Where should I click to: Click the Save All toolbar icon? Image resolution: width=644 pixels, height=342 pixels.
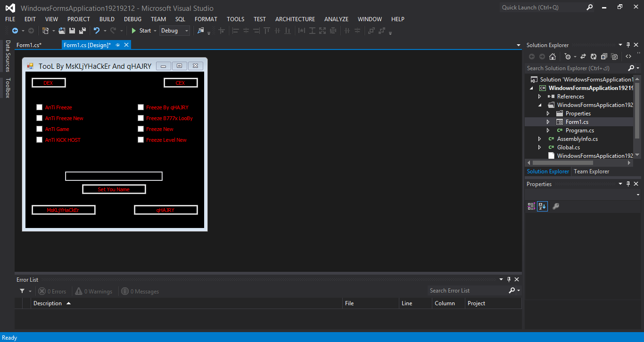pyautogui.click(x=82, y=31)
